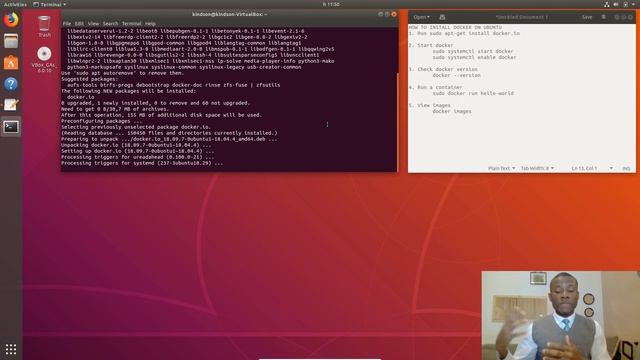Select the VBox_GAs disc desktop icon
This screenshot has width=640, height=360.
[44, 60]
